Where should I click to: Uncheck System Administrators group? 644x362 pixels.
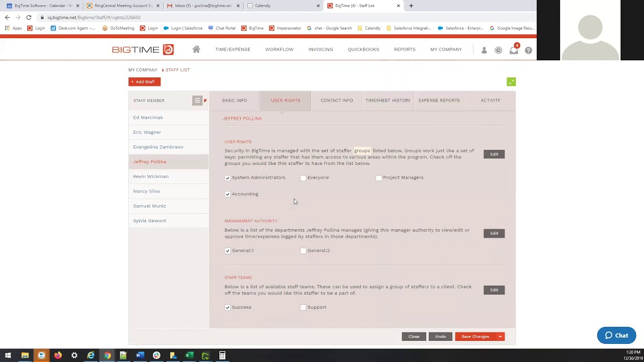pyautogui.click(x=228, y=178)
